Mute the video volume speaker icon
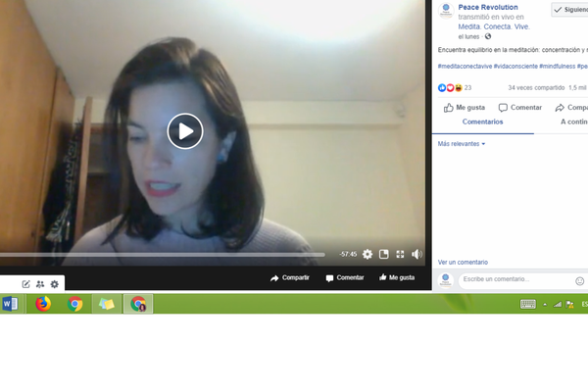The image size is (588, 392). 416,255
